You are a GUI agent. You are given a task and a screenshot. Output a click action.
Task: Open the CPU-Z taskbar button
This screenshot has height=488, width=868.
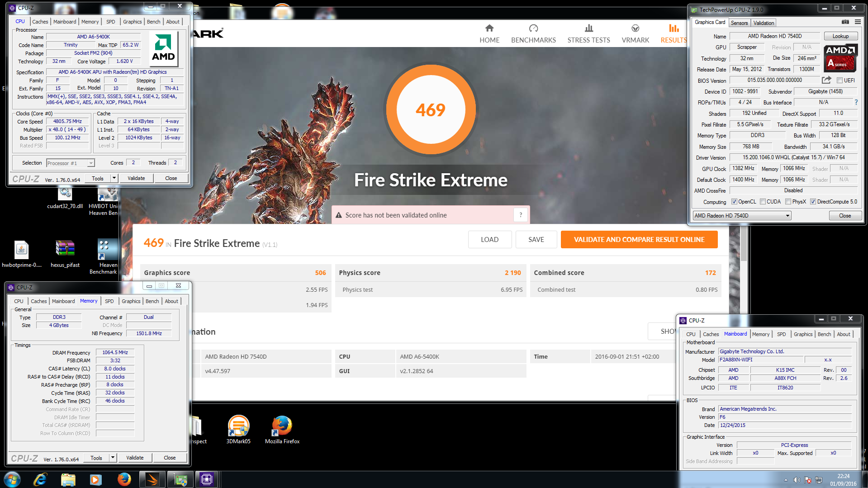pos(207,479)
